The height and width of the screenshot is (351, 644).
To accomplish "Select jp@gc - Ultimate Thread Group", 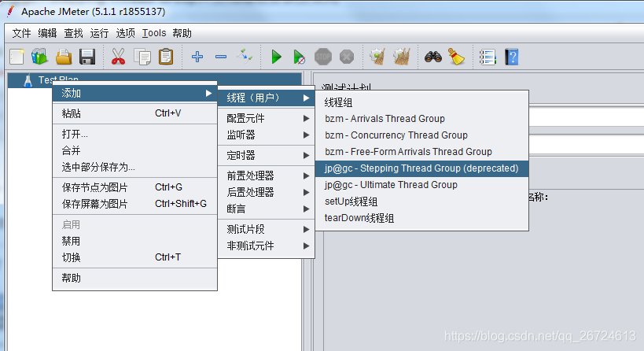I will click(421, 185).
